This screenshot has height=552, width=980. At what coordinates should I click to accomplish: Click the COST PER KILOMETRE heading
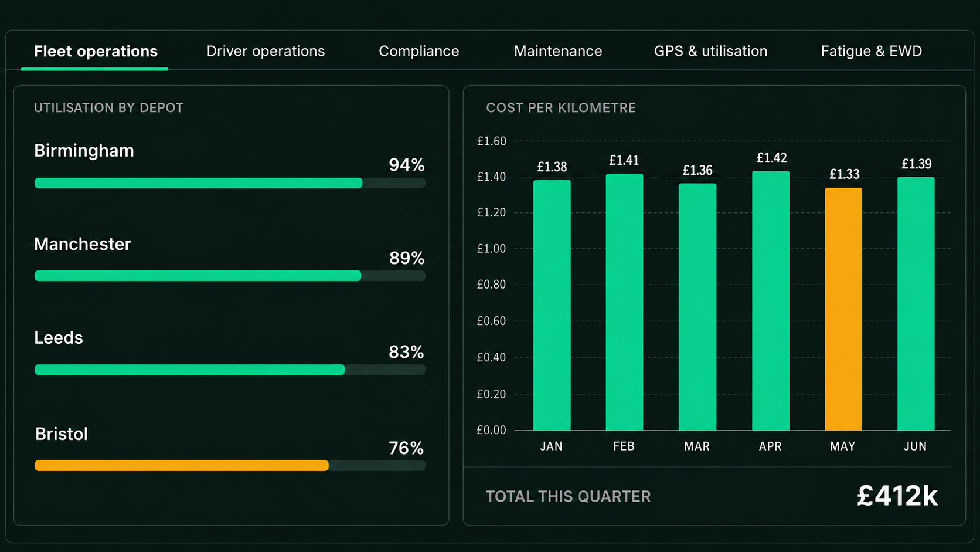pos(561,108)
